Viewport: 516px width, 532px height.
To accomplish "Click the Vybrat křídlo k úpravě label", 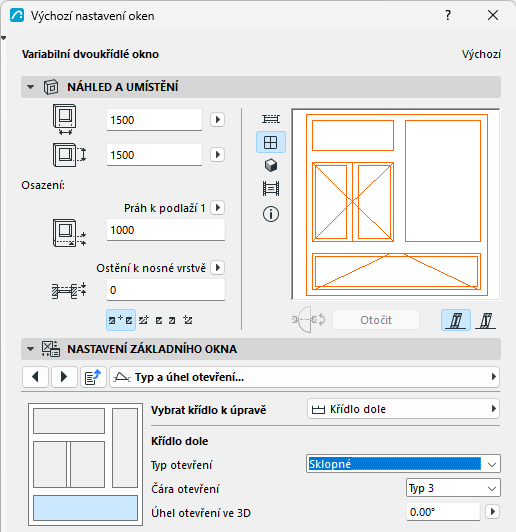I will (209, 410).
